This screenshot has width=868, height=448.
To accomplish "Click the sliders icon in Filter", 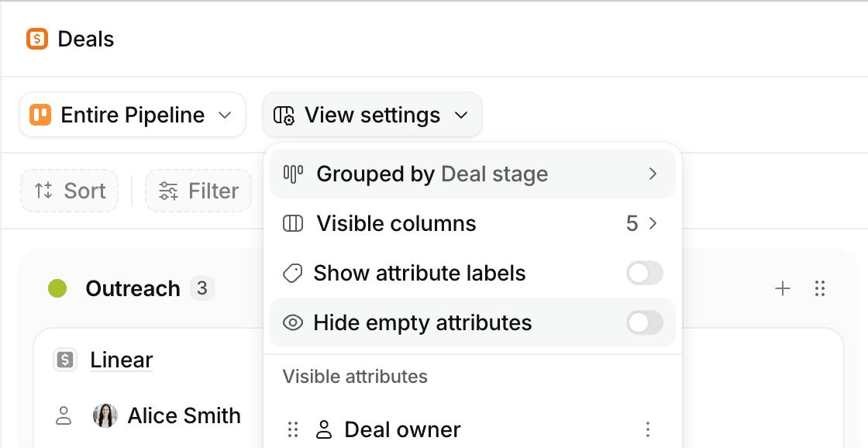I will [168, 191].
